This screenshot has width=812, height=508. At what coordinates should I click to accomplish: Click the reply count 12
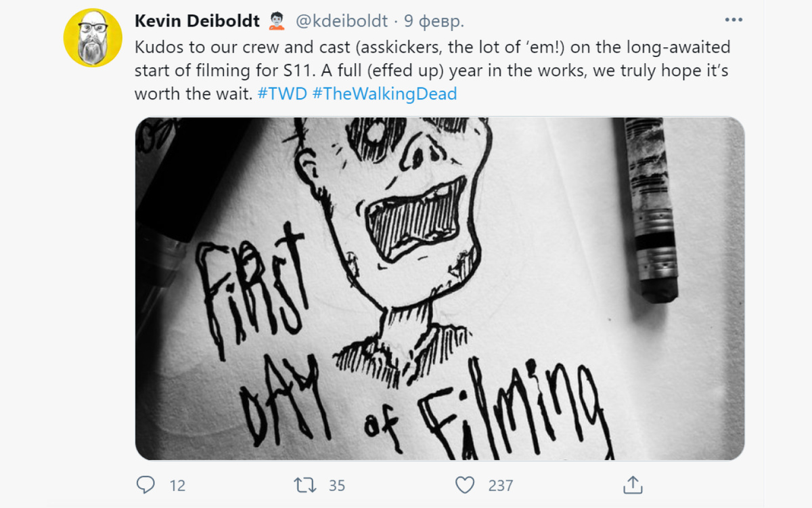pos(177,486)
